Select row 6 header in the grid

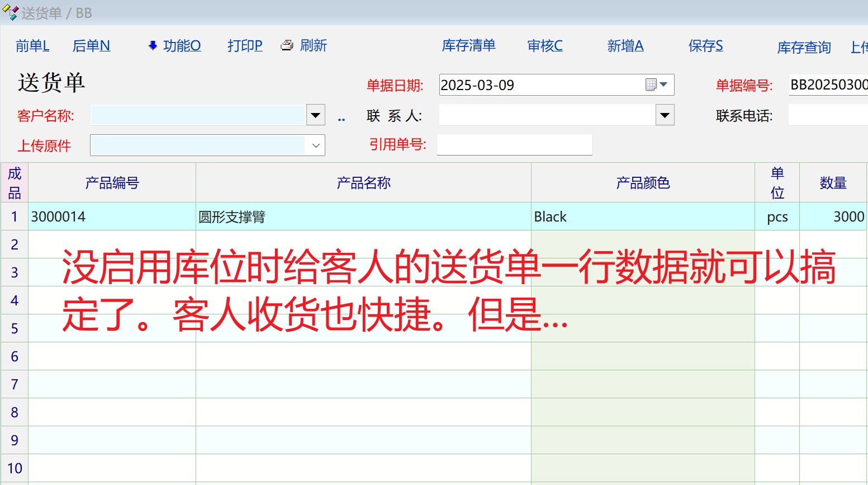[15, 356]
